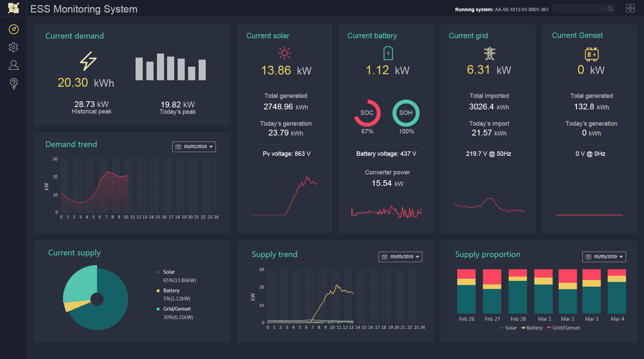Toggle Solar series in Supply proportion legend
The width and height of the screenshot is (644, 359).
(x=508, y=328)
